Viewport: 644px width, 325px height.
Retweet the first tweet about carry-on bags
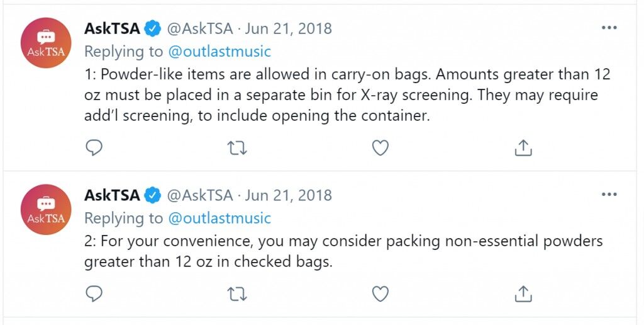click(x=237, y=148)
